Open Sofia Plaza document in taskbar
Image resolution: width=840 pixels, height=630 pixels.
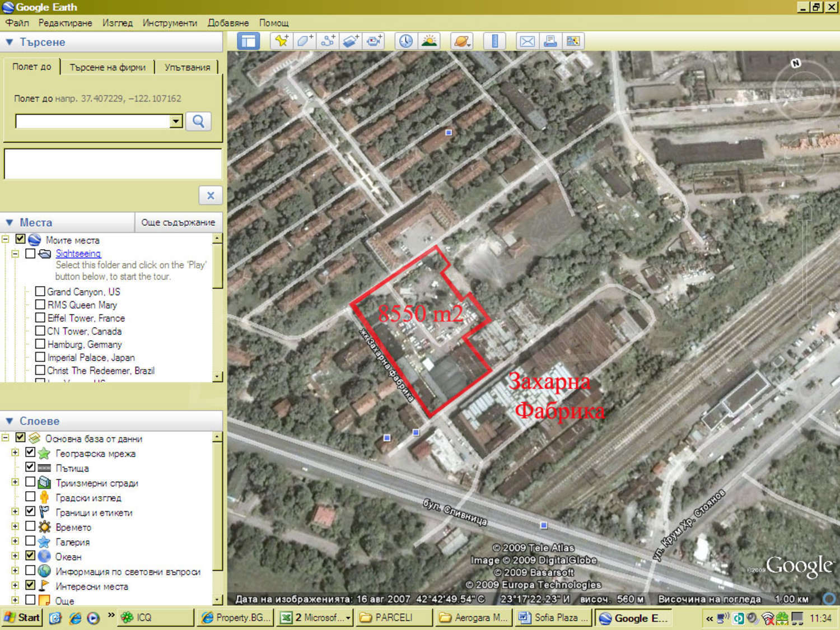554,618
